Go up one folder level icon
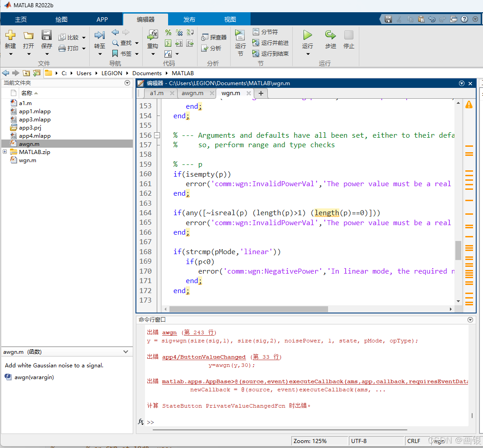The width and height of the screenshot is (483, 448). [x=26, y=73]
